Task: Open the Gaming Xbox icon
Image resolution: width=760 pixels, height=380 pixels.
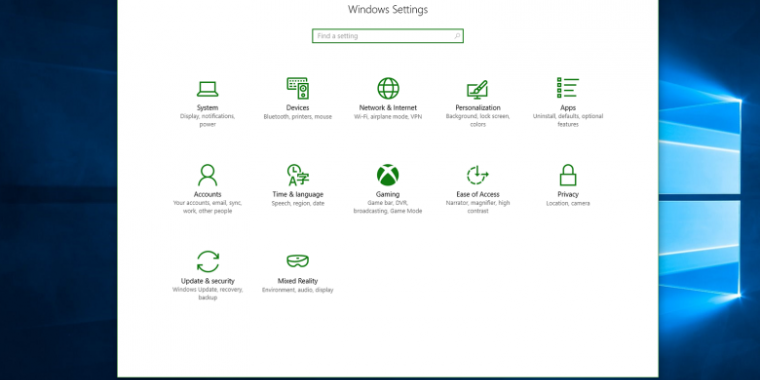Action: click(388, 175)
